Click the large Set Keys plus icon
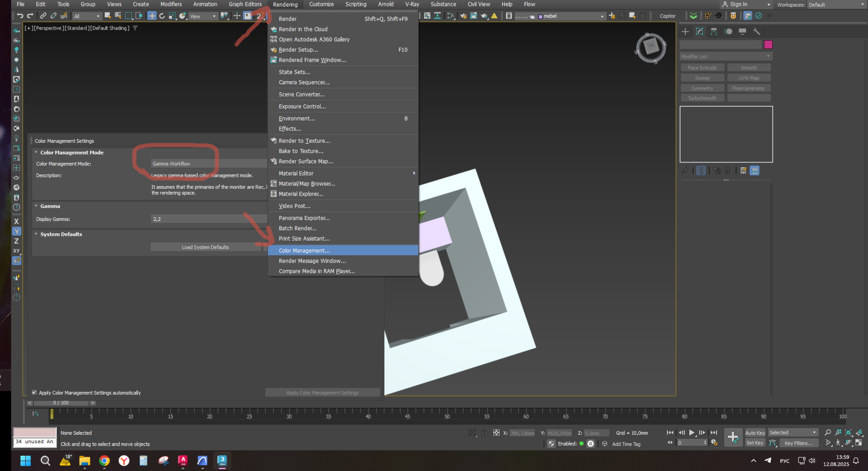Image resolution: width=868 pixels, height=471 pixels. (733, 437)
